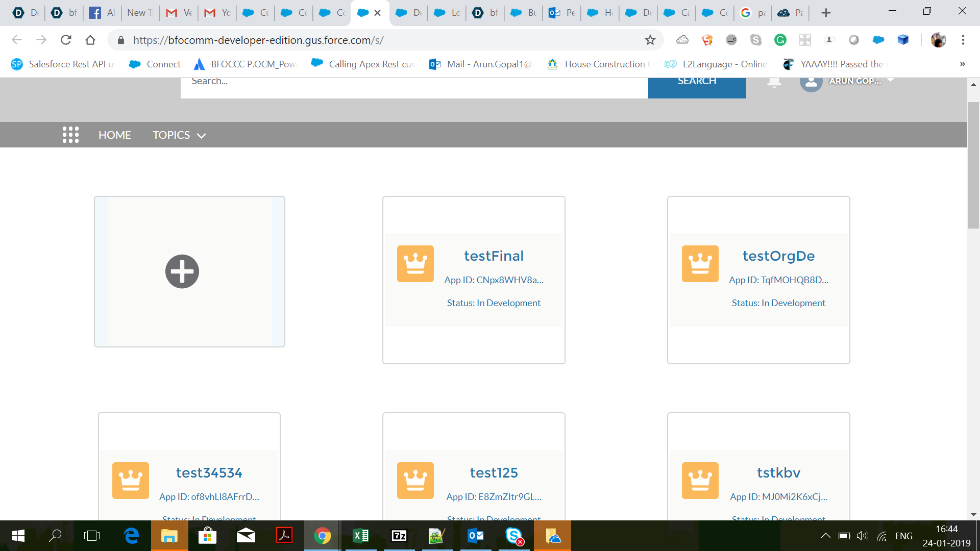Bookmark page with star icon

pos(650,40)
